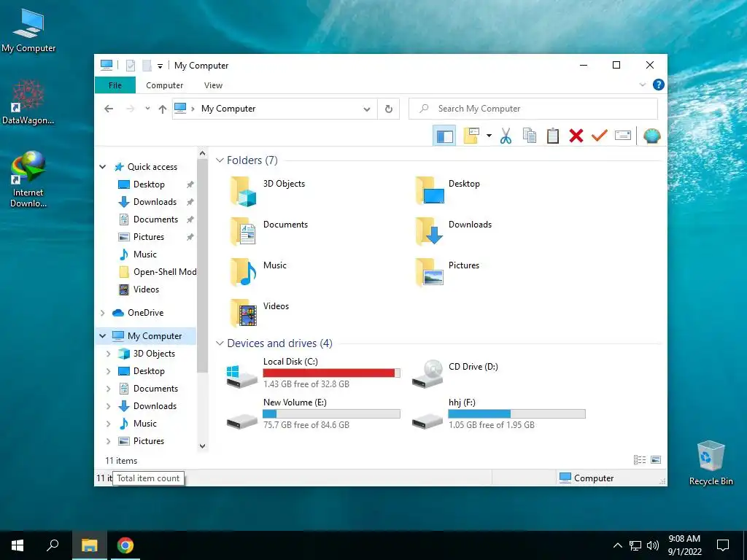Click the red X Delete toolbar icon

point(576,136)
